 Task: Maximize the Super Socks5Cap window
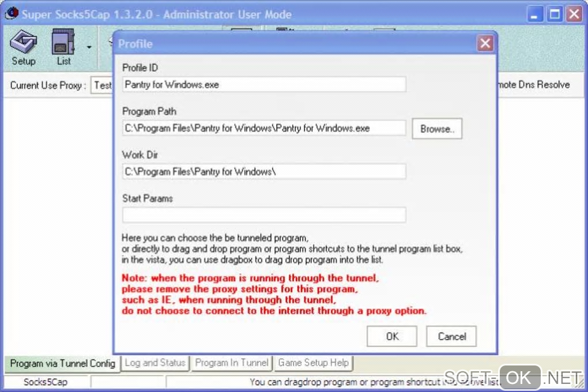click(x=555, y=14)
